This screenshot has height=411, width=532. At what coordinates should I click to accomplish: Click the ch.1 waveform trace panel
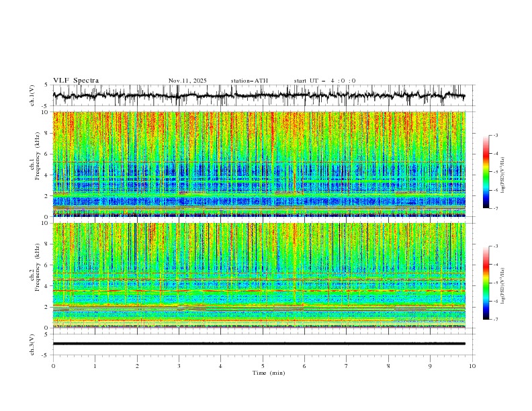click(264, 95)
